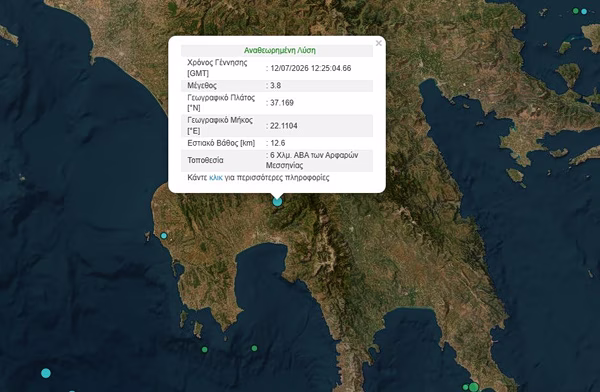
Task: Select the cyan quake marker on the west Messinia coast
Action: coord(164,236)
